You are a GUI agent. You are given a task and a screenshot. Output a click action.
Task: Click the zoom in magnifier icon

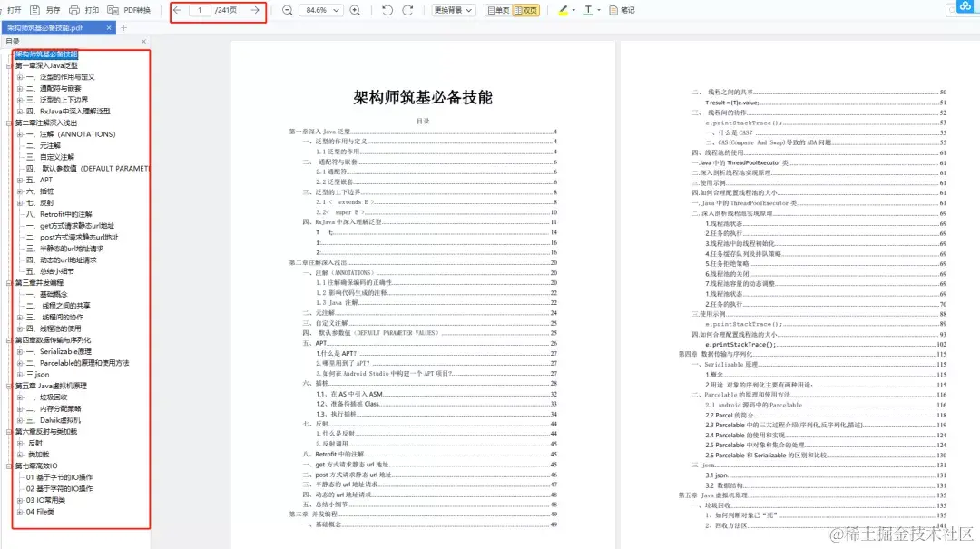tap(356, 10)
